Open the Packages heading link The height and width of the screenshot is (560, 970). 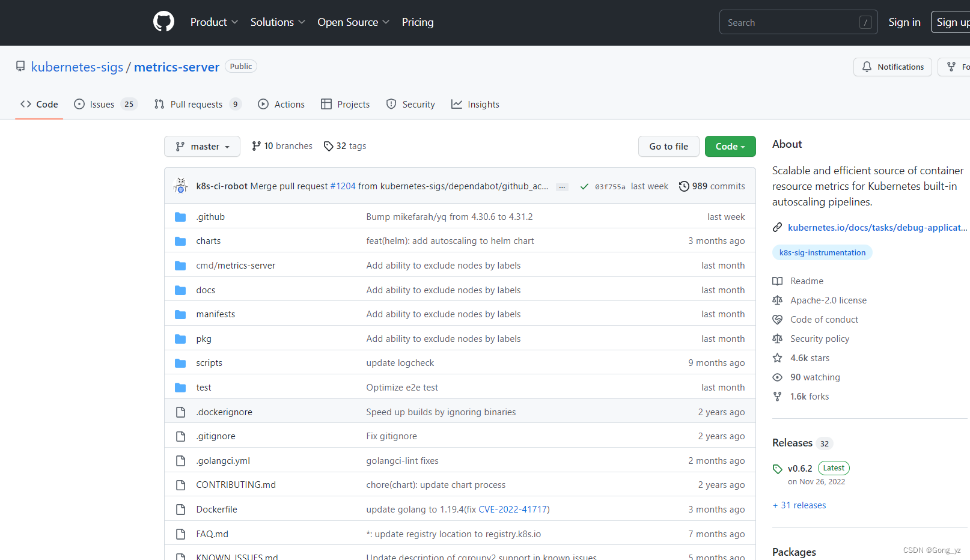[794, 552]
